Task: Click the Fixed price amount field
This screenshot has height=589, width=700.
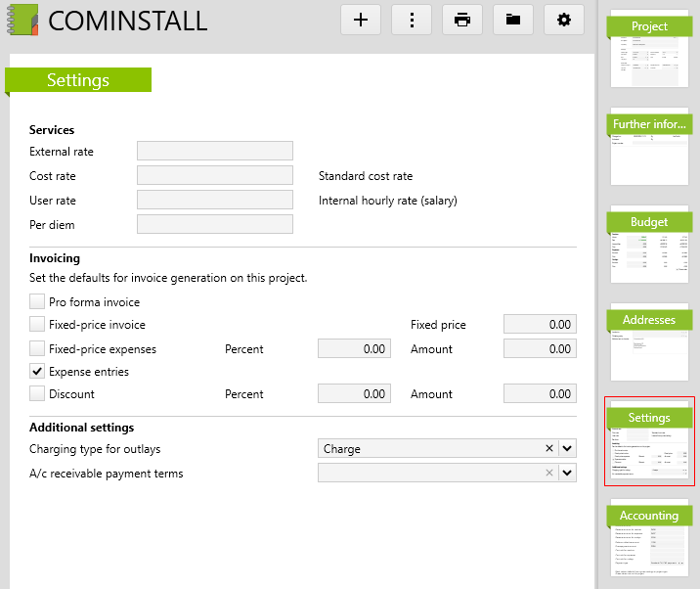Action: 540,325
